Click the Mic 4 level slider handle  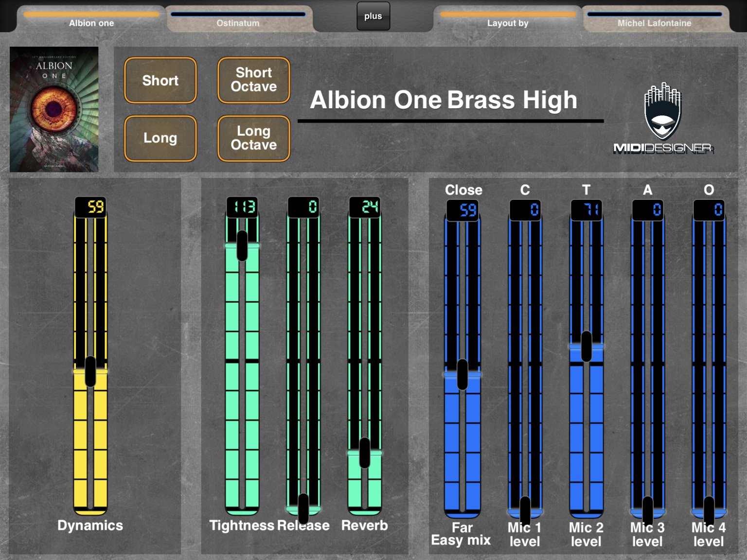[709, 511]
